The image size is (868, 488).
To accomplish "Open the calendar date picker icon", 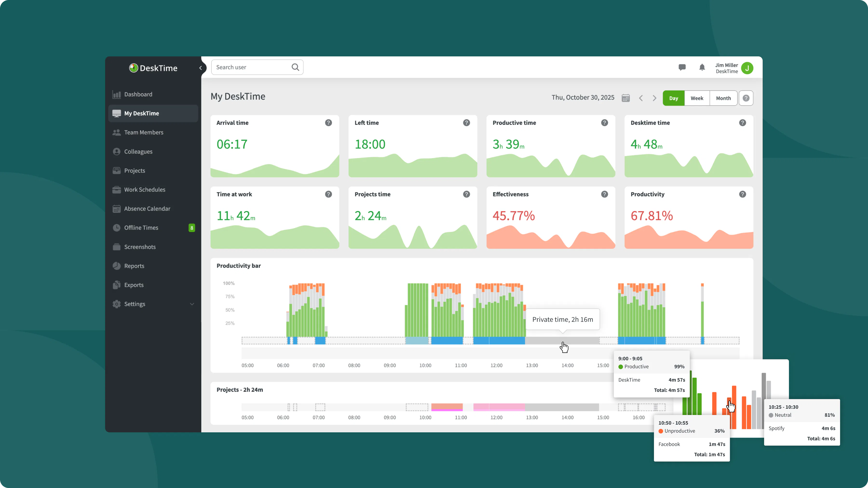I will [x=626, y=98].
